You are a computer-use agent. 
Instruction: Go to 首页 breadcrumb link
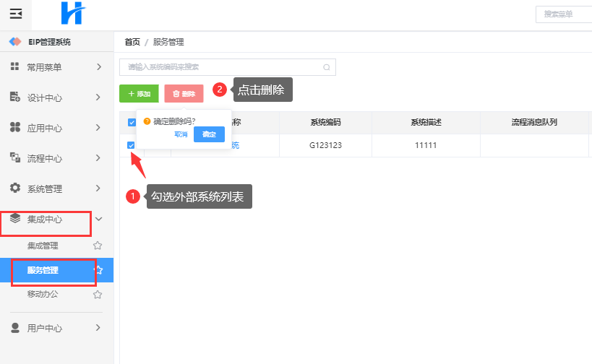tap(132, 42)
